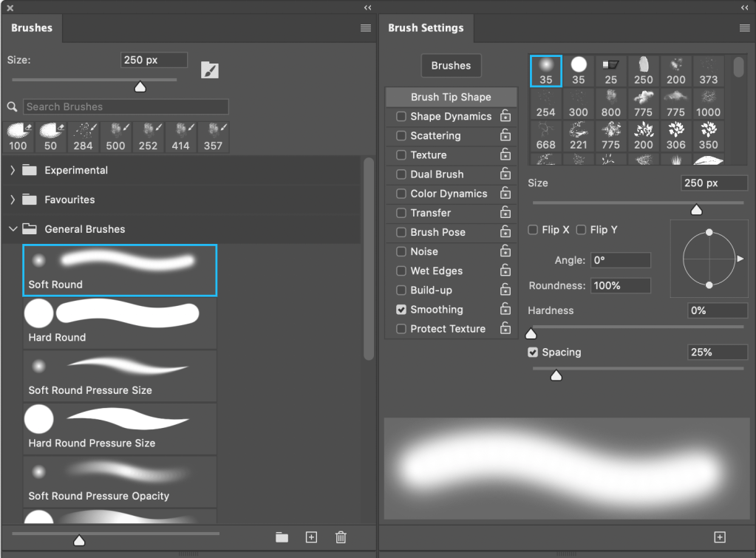Enable the Shape Dynamics checkbox

[401, 117]
